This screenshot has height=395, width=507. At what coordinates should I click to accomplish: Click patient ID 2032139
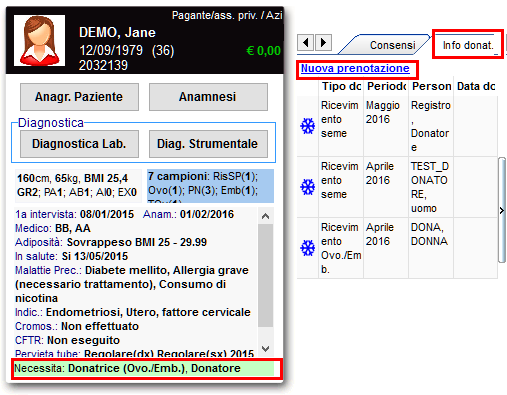point(103,65)
